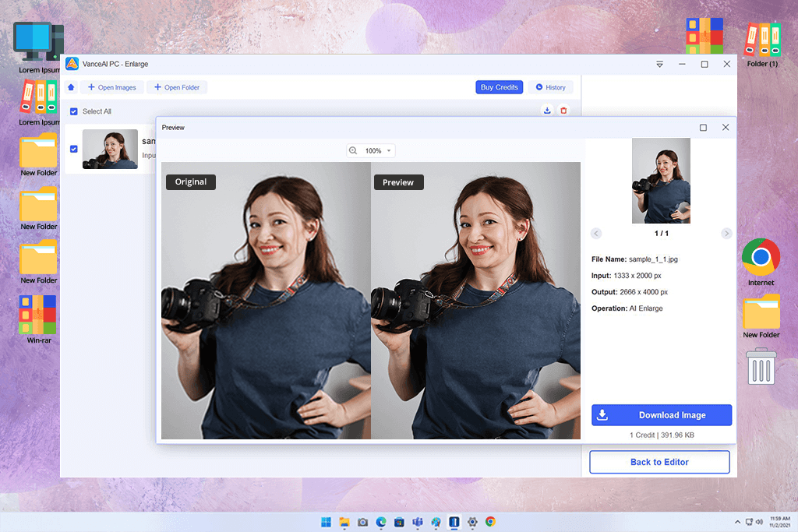Click the red trash delete icon
The image size is (798, 532).
tap(563, 111)
